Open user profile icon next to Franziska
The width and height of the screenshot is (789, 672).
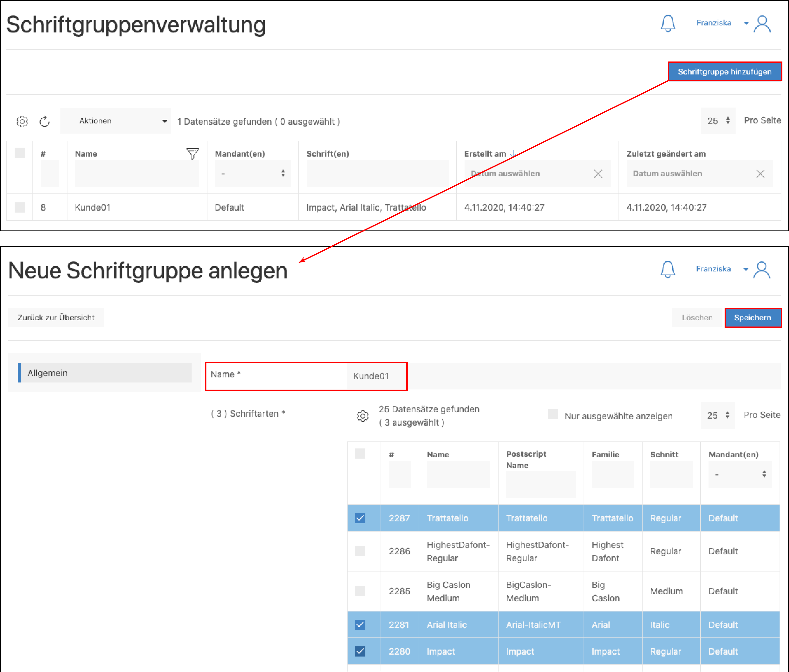(x=762, y=24)
